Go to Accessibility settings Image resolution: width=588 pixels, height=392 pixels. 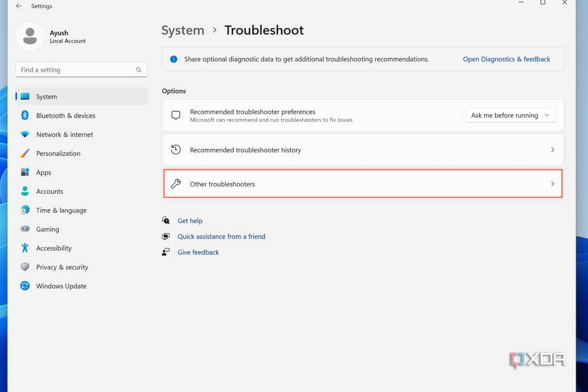[x=82, y=248]
